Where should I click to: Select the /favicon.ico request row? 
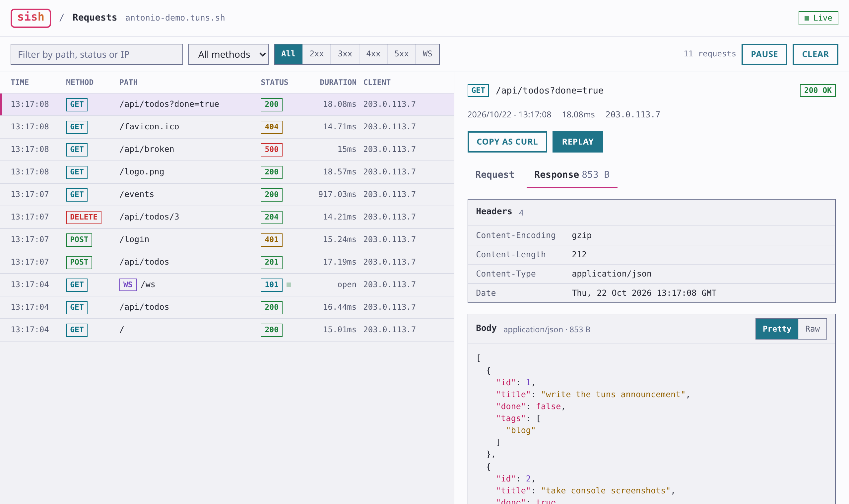(x=227, y=127)
